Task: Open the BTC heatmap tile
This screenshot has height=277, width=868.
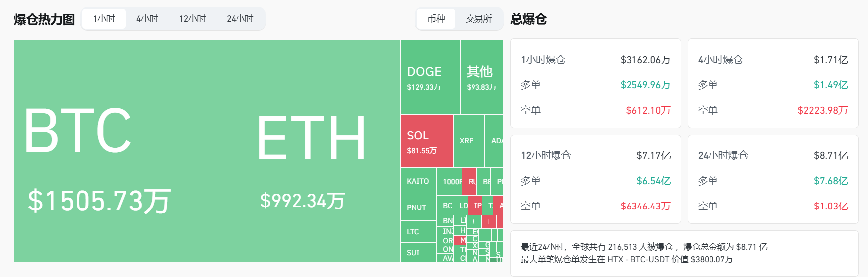Action: tap(131, 151)
